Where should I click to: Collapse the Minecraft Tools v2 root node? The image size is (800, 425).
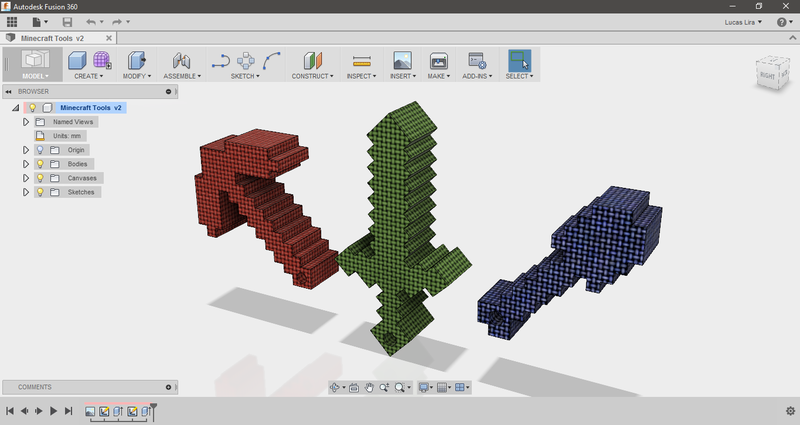tap(16, 108)
